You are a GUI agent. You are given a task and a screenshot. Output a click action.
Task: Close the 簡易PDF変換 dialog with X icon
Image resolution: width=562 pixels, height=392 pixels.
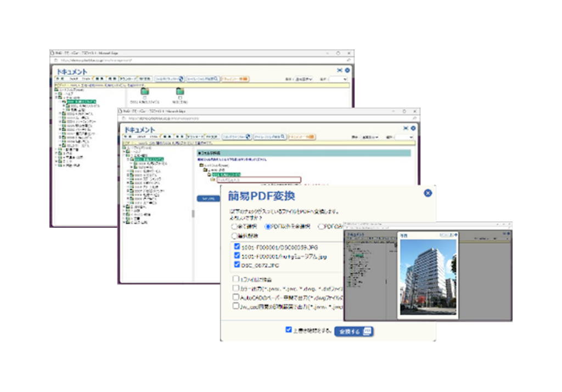tap(428, 193)
